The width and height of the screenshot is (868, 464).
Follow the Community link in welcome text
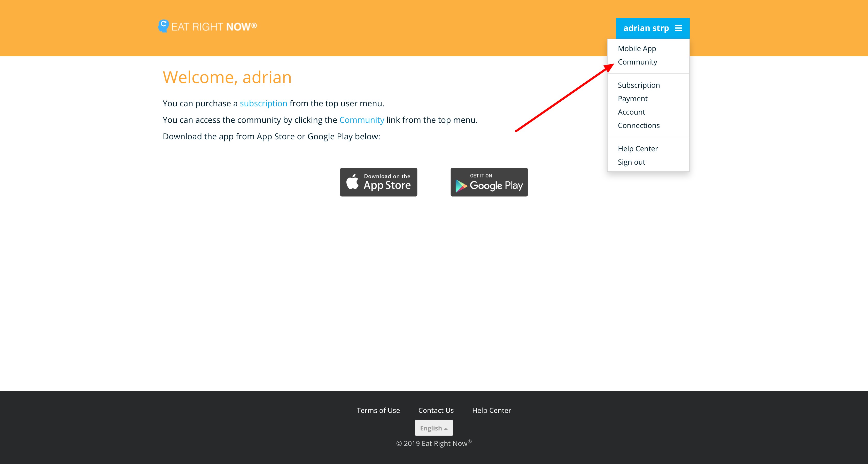pyautogui.click(x=362, y=120)
